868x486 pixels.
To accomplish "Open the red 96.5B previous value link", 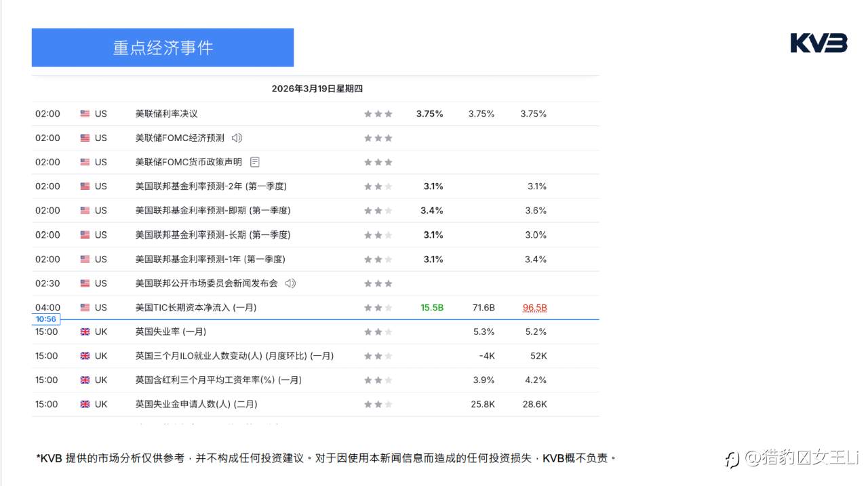I will pos(534,307).
